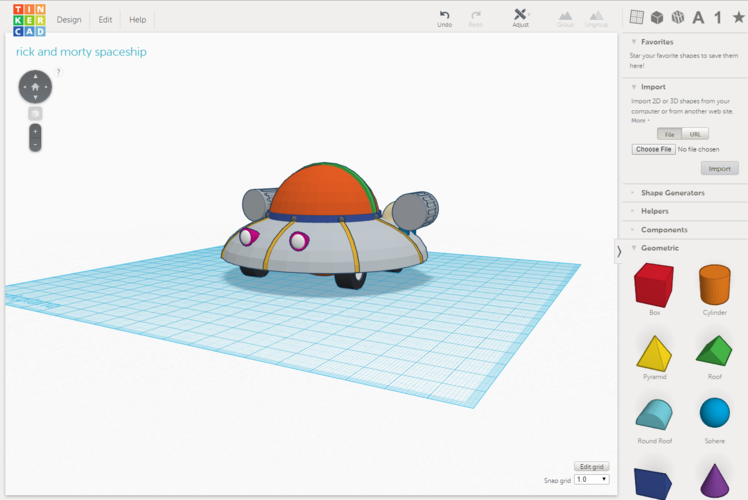The width and height of the screenshot is (748, 500).
Task: Open the number 1 shapes category
Action: point(717,18)
